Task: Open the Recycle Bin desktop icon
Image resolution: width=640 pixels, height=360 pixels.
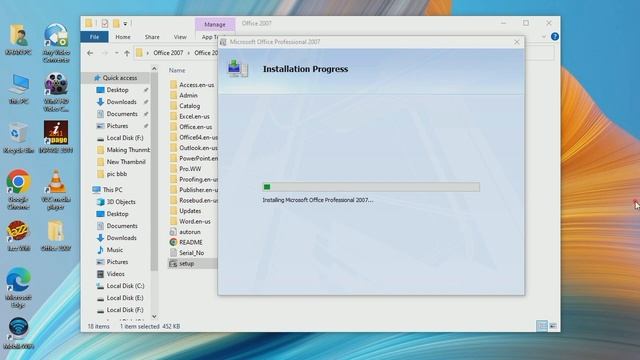Action: 18,138
